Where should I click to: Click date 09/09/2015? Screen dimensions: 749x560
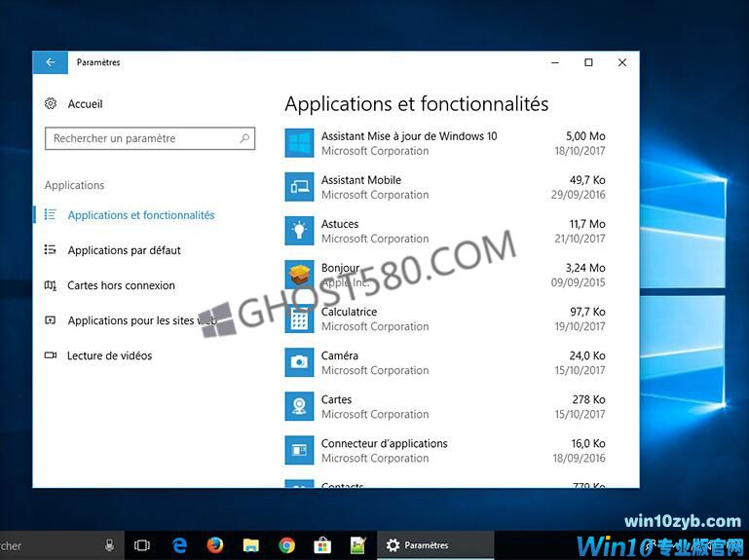click(578, 282)
